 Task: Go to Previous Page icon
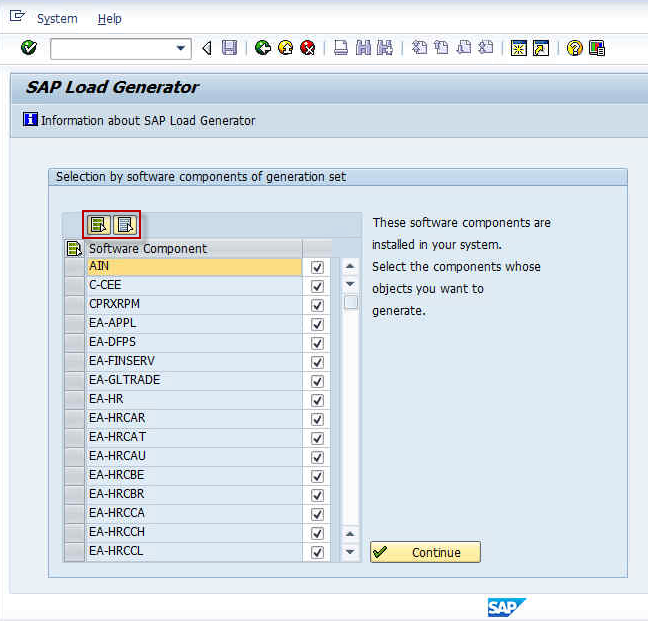point(441,48)
